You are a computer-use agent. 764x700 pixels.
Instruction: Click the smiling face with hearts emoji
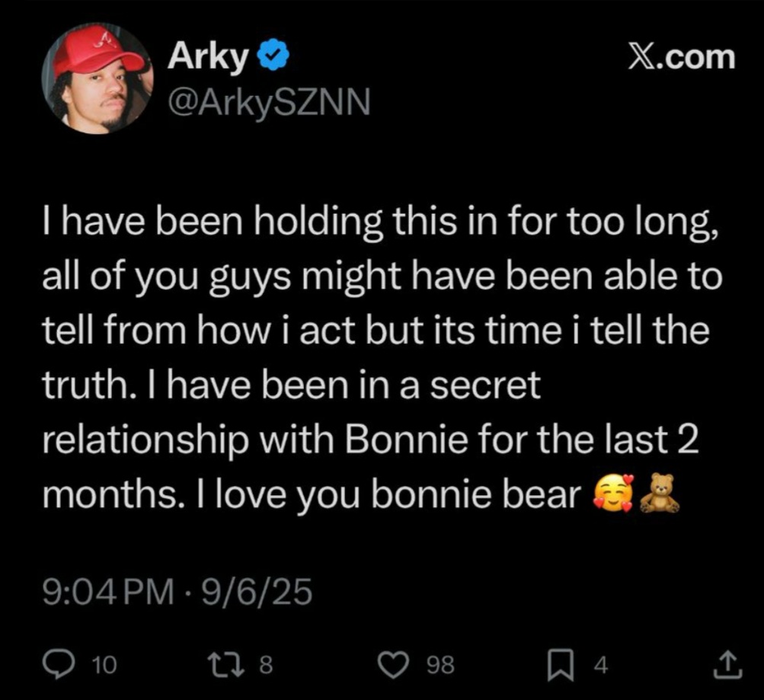coord(613,493)
